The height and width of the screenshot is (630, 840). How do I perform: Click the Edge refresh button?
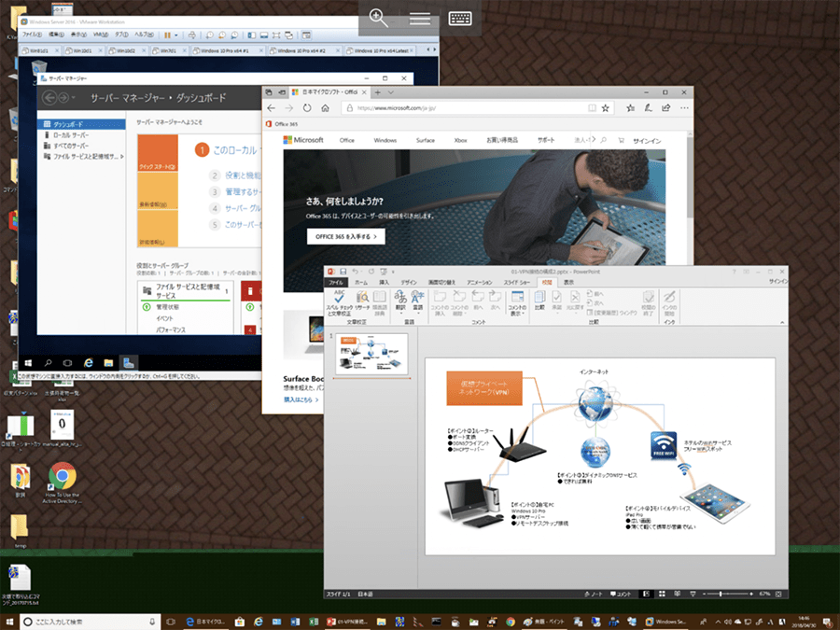point(306,108)
